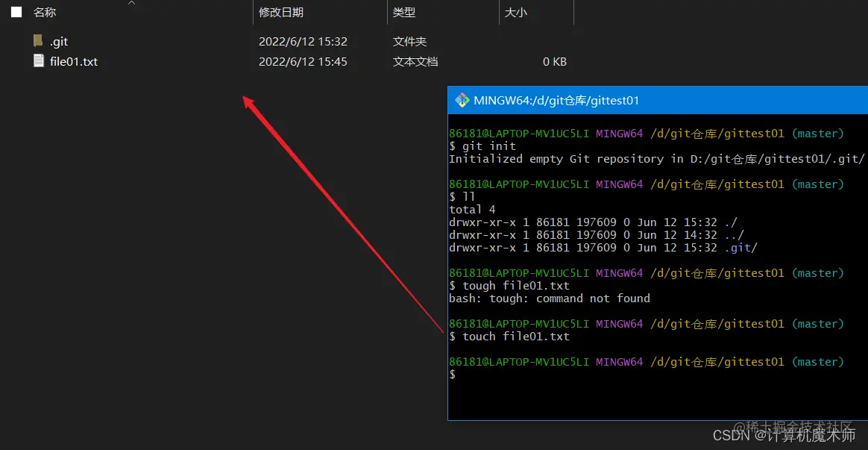Click the 文本文档 type cell of file01.txt
Viewport: 868px width, 450px height.
tap(415, 61)
